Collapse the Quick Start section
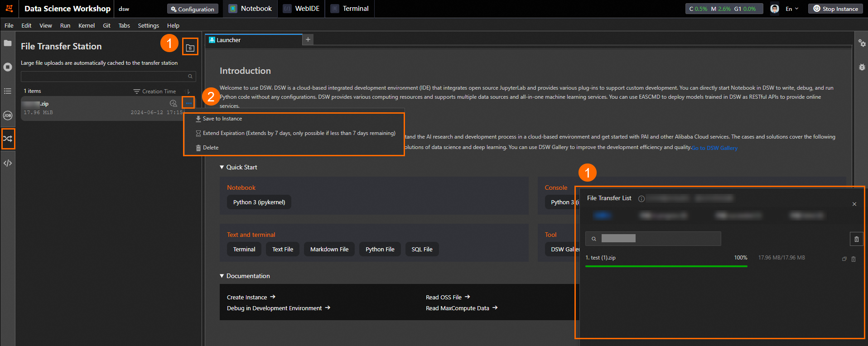The image size is (868, 346). (238, 167)
